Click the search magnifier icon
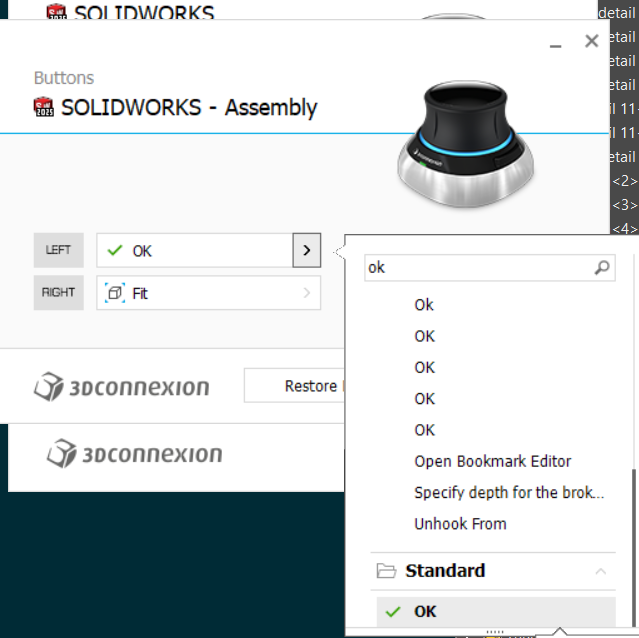 601,267
